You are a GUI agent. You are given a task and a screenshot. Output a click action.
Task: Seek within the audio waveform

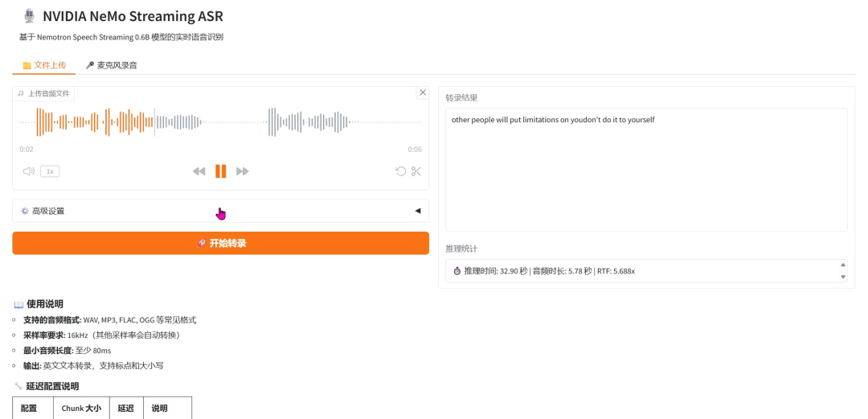point(220,122)
